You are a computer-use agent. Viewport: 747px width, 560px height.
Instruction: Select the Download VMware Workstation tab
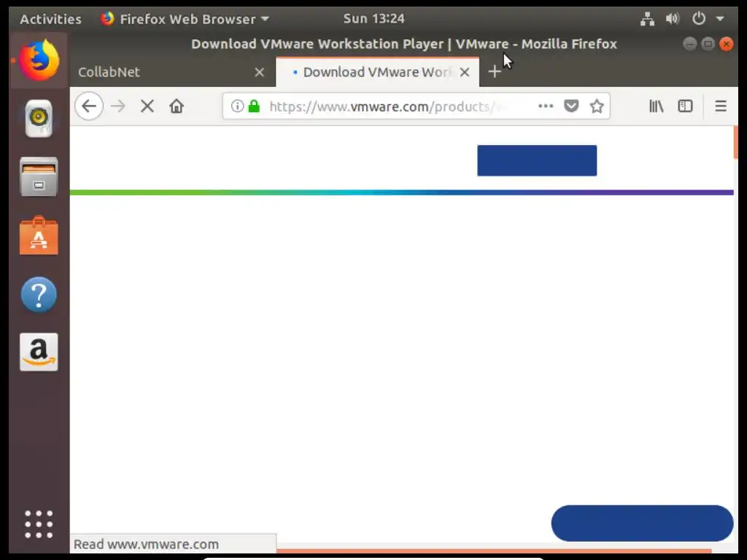click(x=377, y=72)
